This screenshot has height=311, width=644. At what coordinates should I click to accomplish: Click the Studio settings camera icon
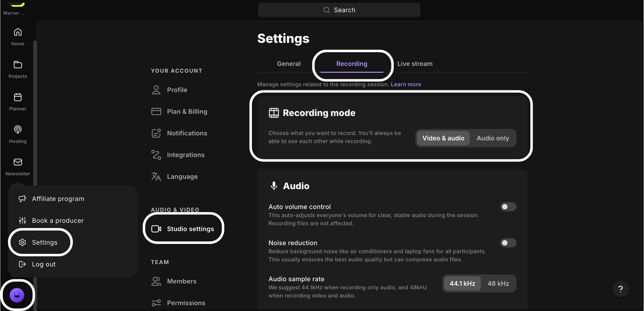(156, 229)
